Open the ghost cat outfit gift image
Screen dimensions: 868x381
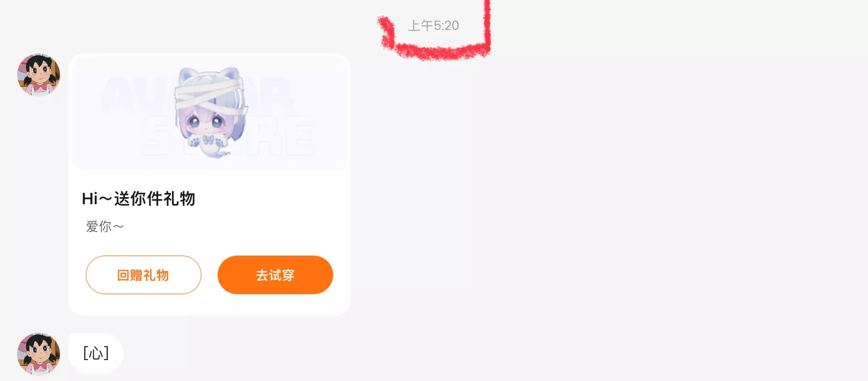coord(210,114)
